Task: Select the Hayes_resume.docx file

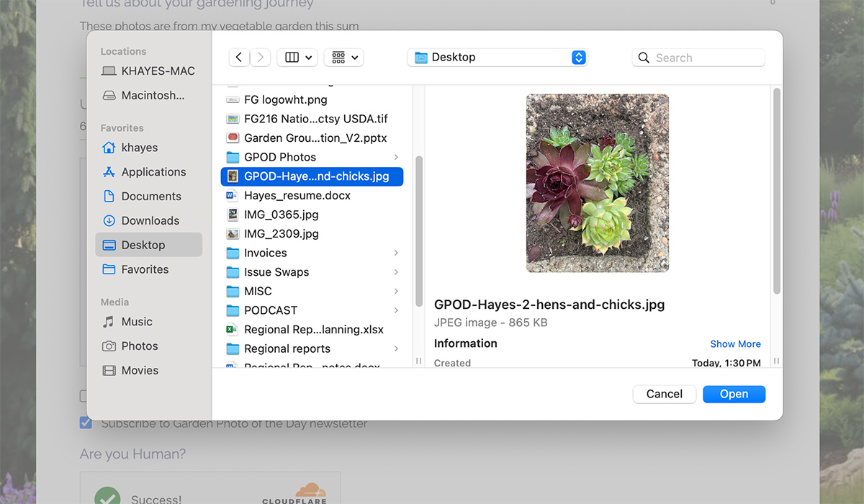Action: 297,195
